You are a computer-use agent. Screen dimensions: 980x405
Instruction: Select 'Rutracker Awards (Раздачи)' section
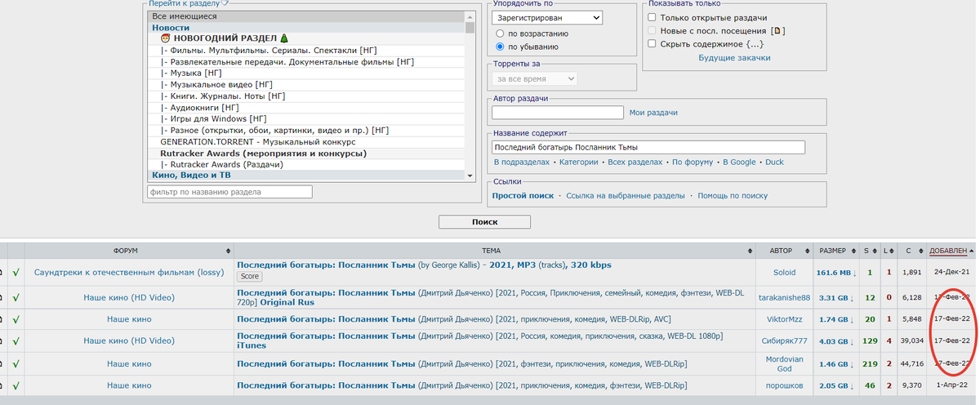(306, 164)
